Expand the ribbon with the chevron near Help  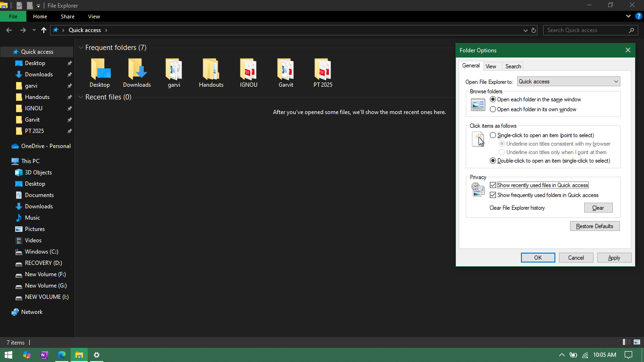[628, 16]
